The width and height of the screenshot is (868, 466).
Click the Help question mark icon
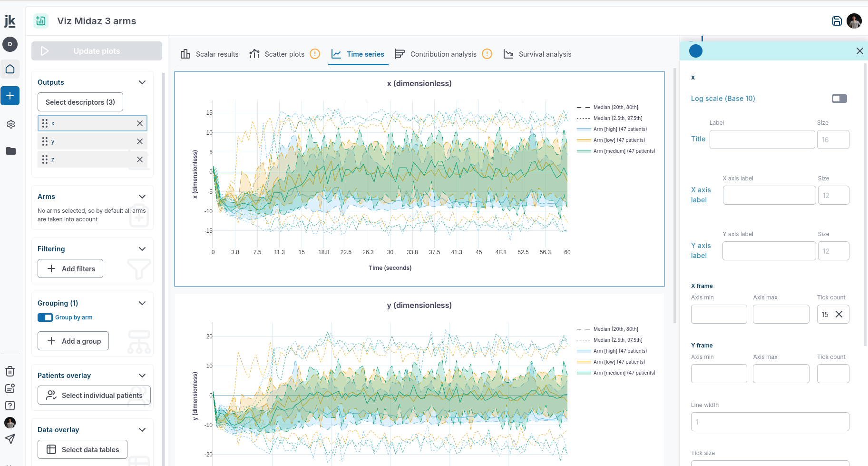pos(10,406)
